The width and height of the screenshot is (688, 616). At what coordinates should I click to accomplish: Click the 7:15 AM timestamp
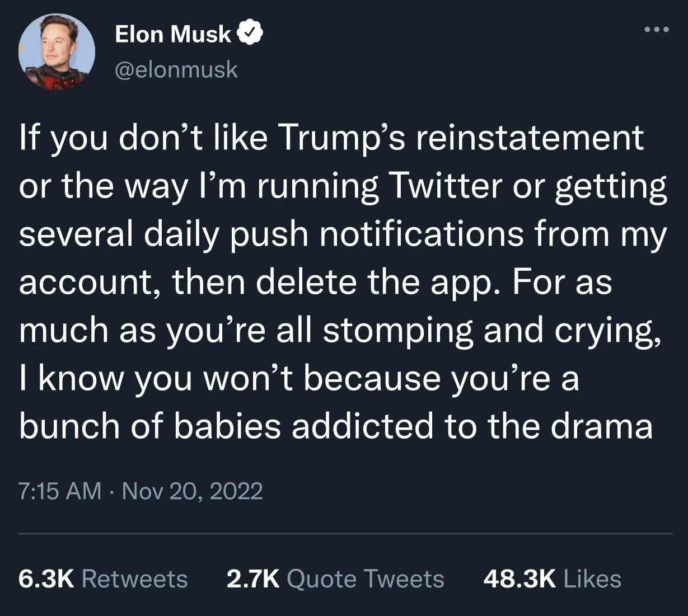60,491
